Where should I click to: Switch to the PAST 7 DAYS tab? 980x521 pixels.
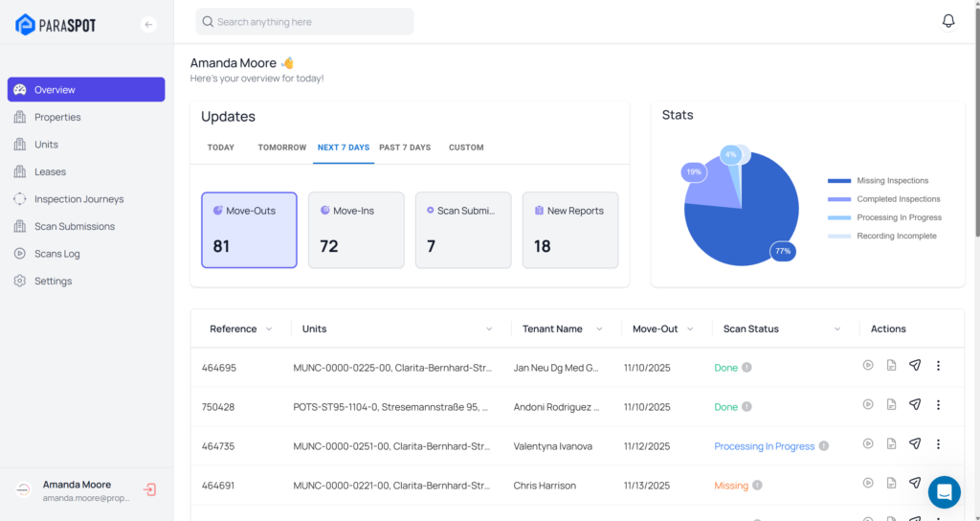(x=405, y=147)
